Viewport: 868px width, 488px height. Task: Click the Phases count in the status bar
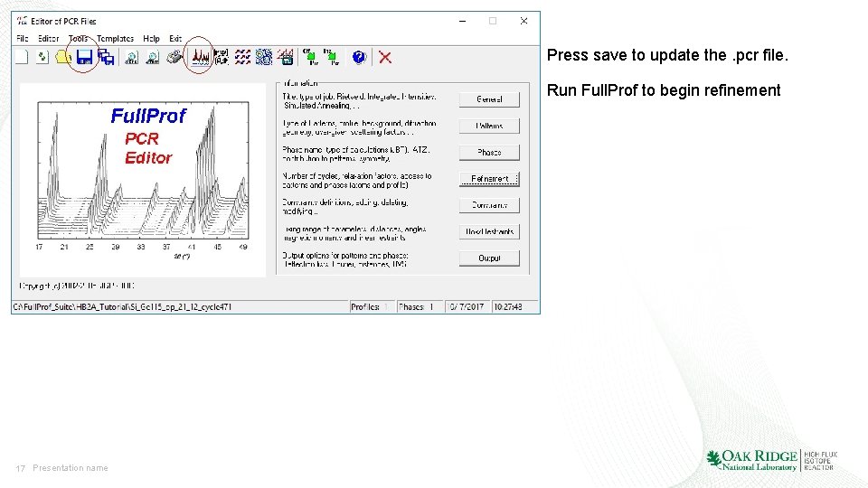click(419, 306)
